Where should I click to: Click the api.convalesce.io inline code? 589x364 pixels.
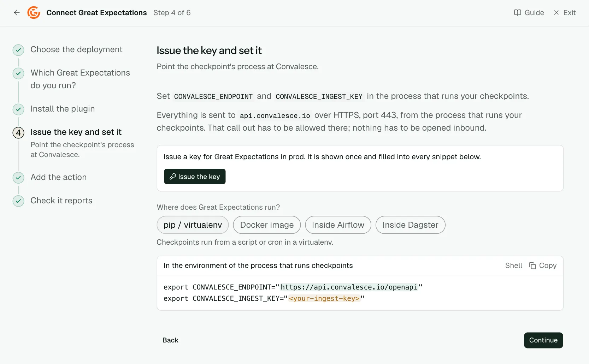[x=275, y=115]
